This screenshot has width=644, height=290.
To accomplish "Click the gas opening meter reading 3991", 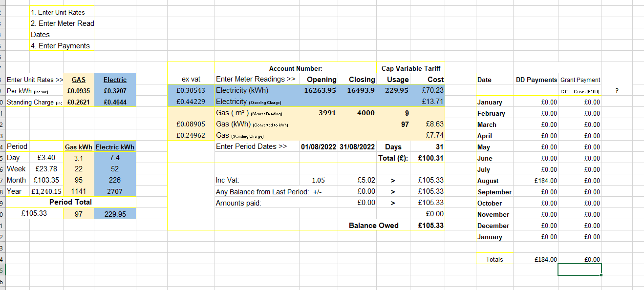I will 327,113.
